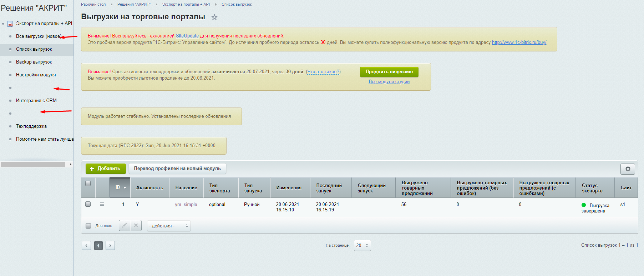Open table settings gear icon
Viewport: 644px width, 276px height.
click(628, 169)
